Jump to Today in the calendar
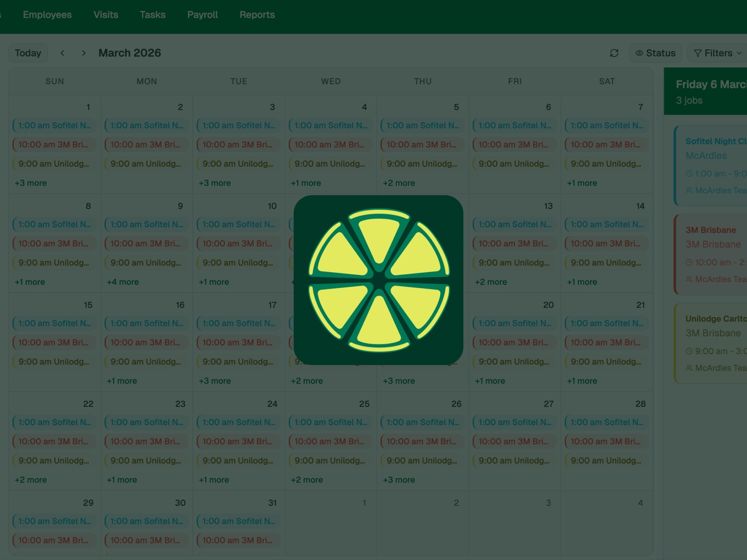The image size is (747, 560). tap(28, 53)
